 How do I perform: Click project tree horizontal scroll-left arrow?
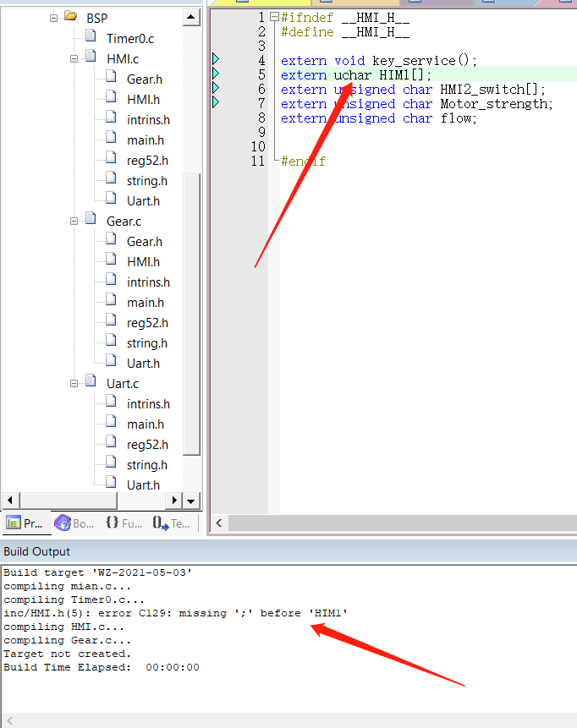tap(10, 501)
